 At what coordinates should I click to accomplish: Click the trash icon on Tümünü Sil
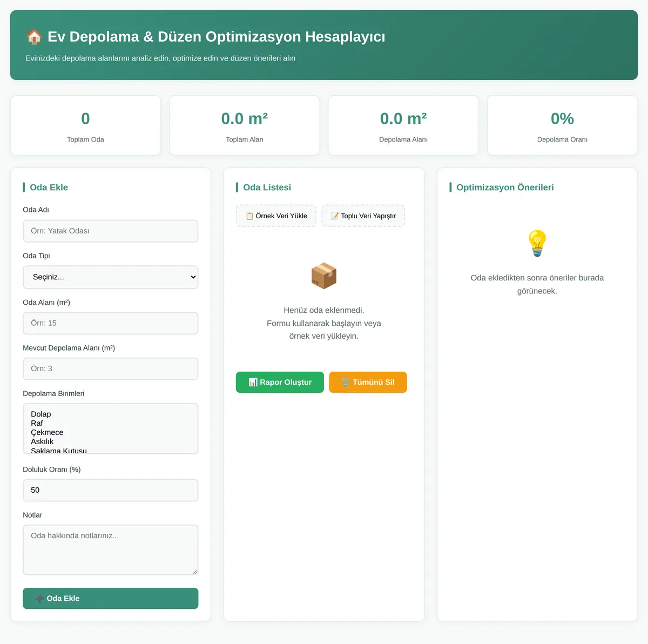pyautogui.click(x=346, y=382)
